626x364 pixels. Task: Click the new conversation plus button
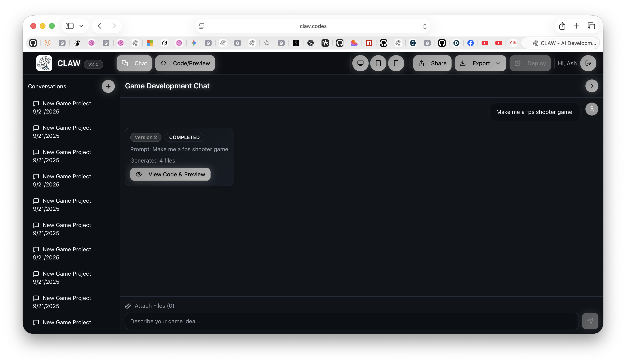108,86
